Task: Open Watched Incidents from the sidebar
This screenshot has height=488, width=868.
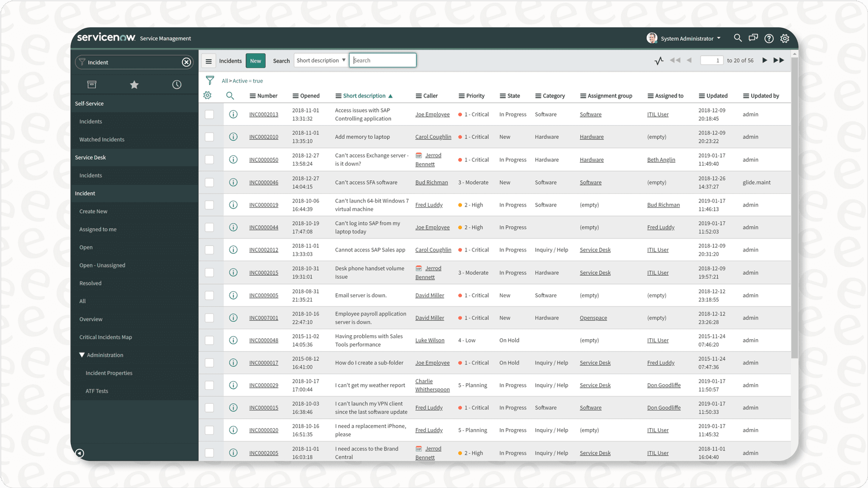Action: tap(102, 139)
